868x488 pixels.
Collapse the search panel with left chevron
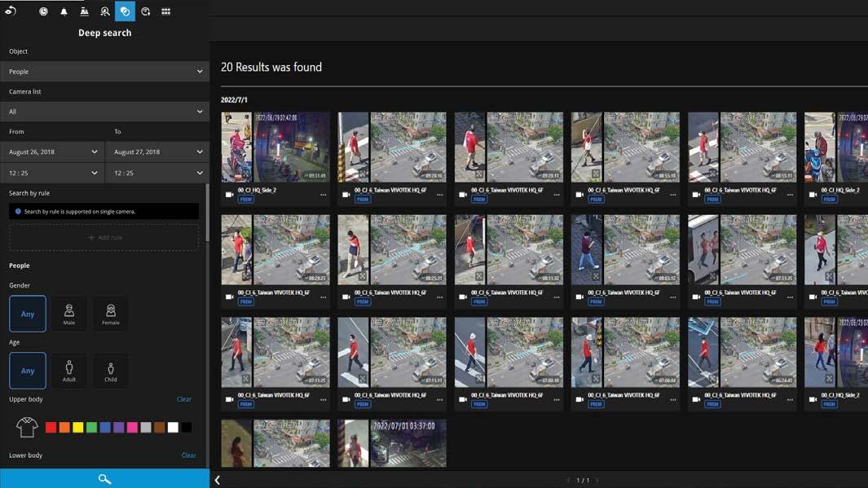coord(218,480)
